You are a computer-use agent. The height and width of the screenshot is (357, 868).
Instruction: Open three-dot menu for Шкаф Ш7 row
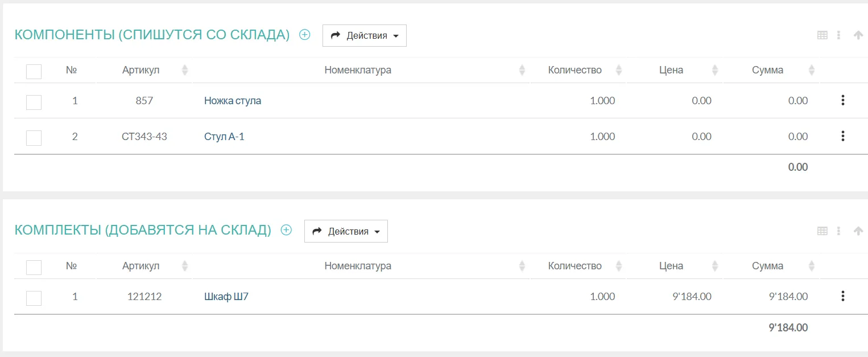pyautogui.click(x=842, y=296)
